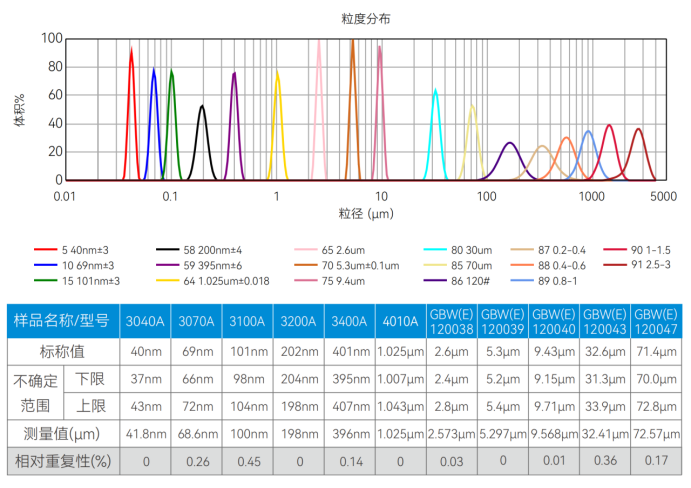Click the '样品名称/型号' header cell
This screenshot has height=488, width=691.
click(x=62, y=322)
